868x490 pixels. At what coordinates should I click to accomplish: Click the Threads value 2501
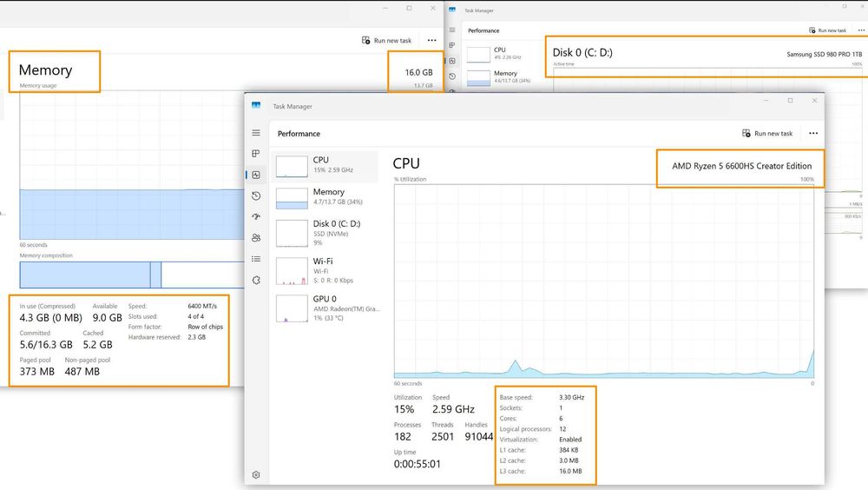click(x=443, y=437)
